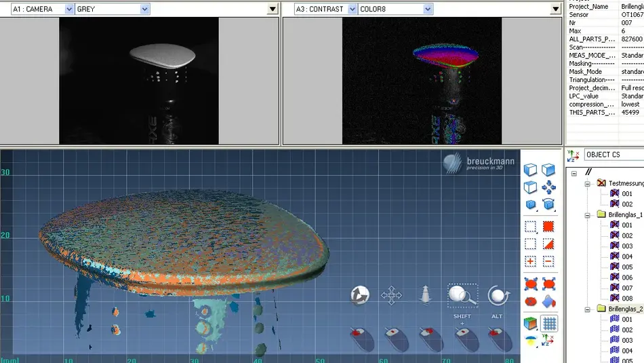
Task: Select scan 008 under Brillenglas_1
Action: point(627,298)
